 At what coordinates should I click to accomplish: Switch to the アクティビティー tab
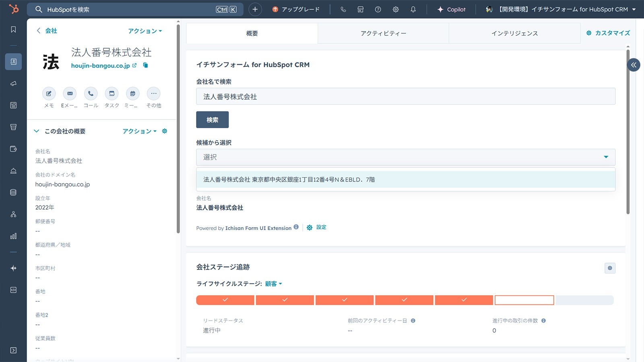pyautogui.click(x=383, y=33)
